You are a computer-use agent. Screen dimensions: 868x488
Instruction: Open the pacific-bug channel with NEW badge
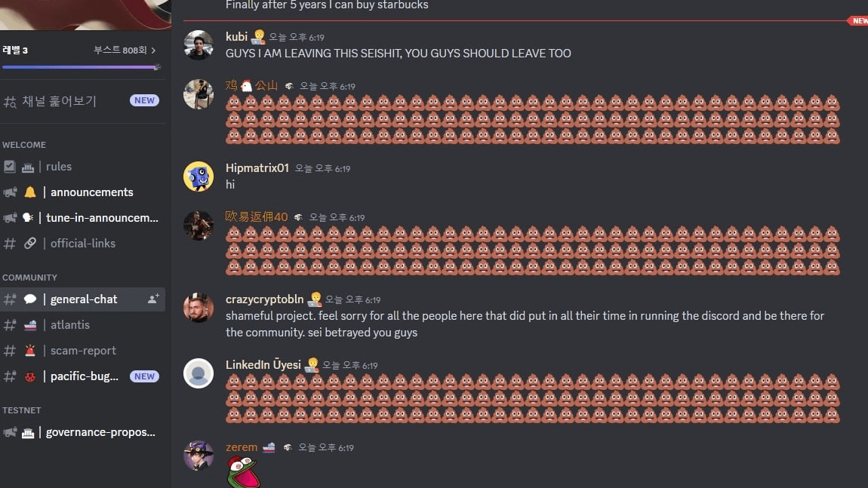click(83, 376)
